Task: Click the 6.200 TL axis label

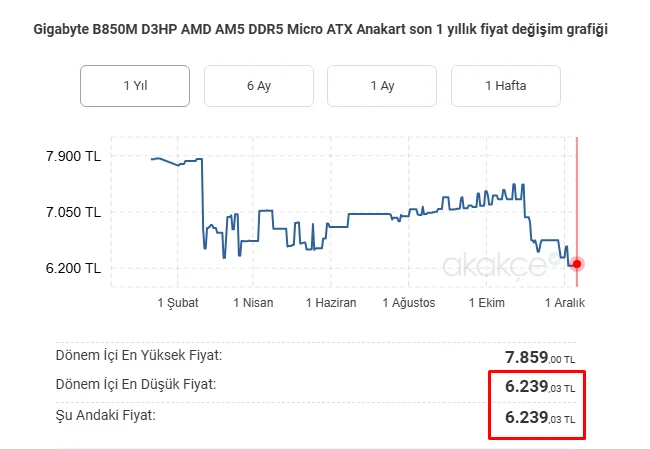Action: (x=74, y=268)
